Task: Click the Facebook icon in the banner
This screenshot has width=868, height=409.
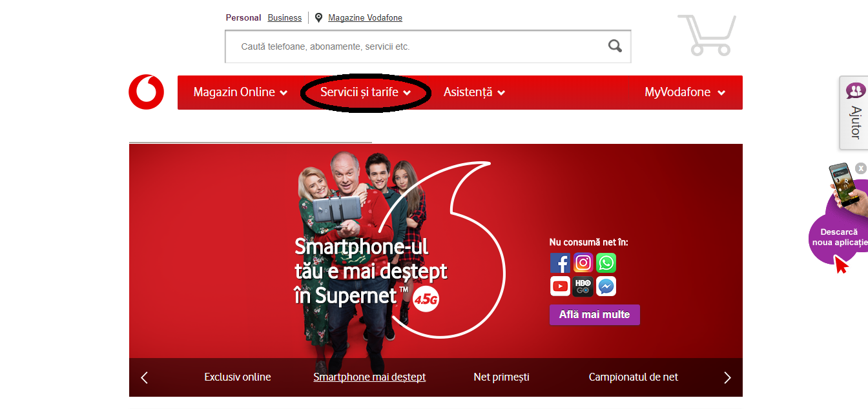Action: coord(560,263)
